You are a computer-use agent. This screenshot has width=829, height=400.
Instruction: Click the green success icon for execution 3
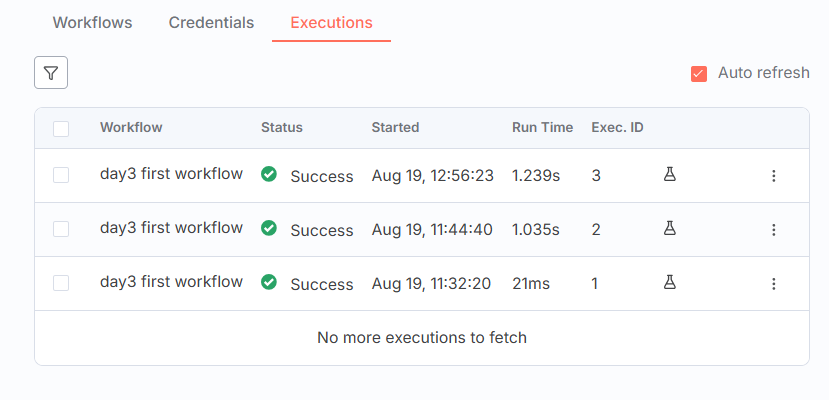point(269,175)
